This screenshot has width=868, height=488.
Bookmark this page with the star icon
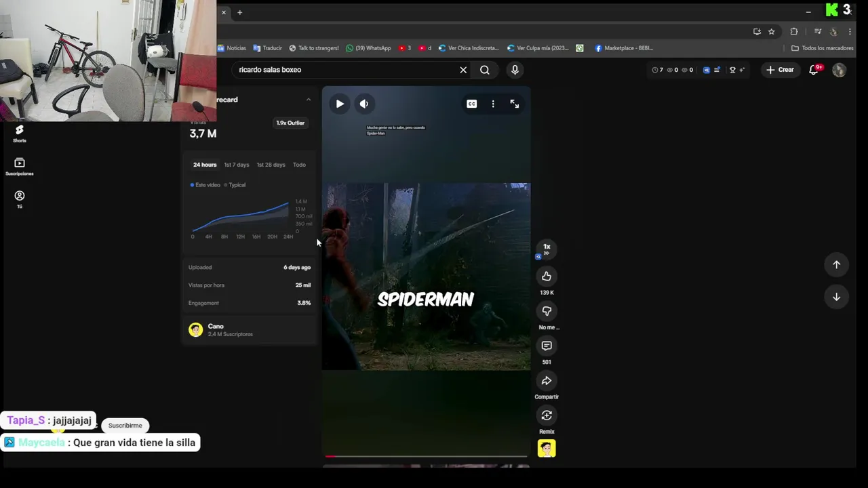click(771, 32)
